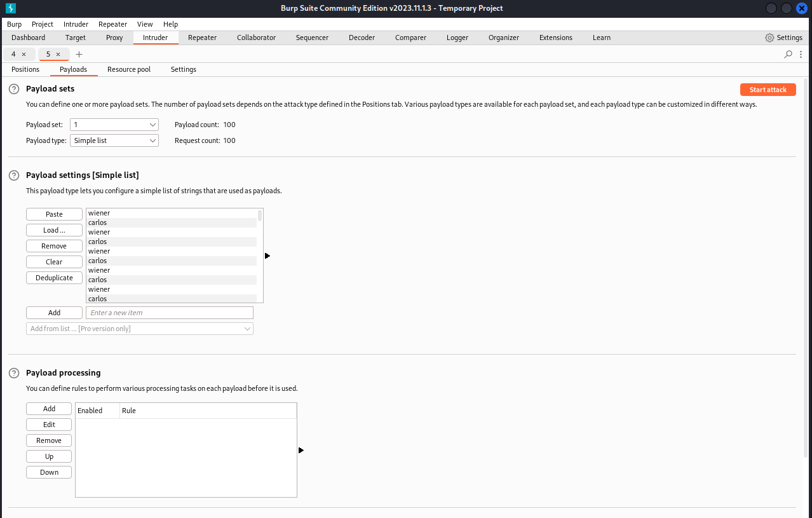Click the Deduplicate button
The image size is (812, 518).
coord(54,278)
